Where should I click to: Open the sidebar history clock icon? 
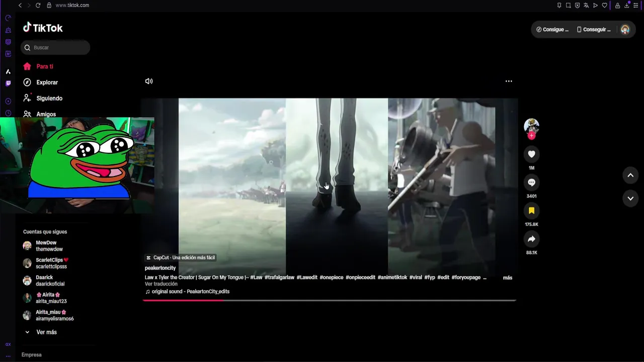point(8,113)
